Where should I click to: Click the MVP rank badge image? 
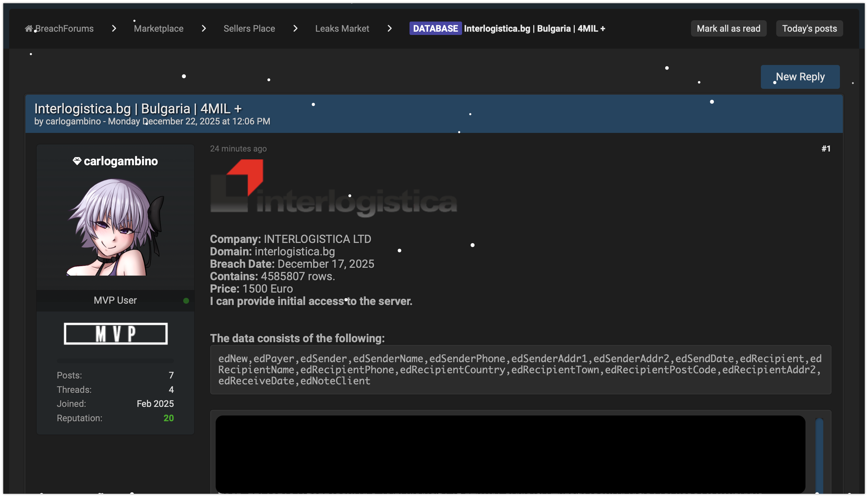pyautogui.click(x=116, y=333)
